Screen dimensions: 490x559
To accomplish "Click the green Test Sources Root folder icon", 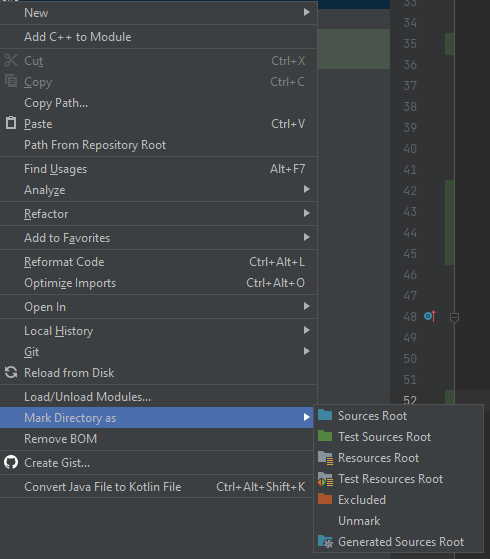I will click(x=325, y=436).
